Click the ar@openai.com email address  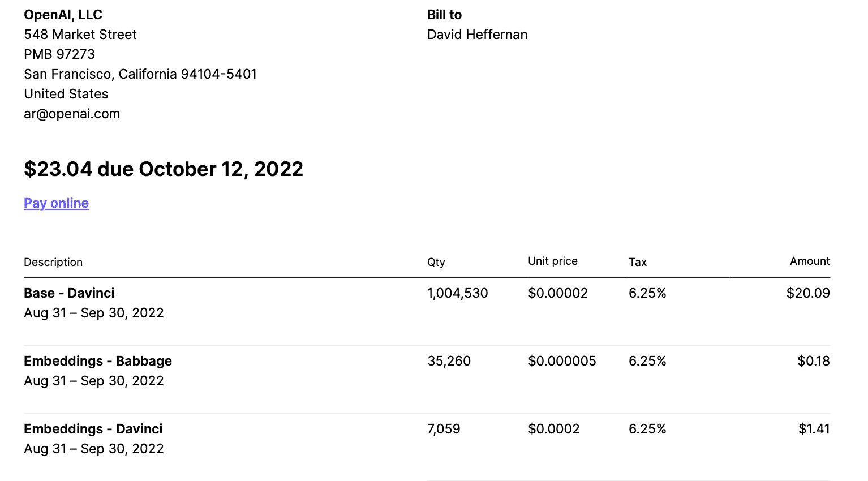pyautogui.click(x=72, y=114)
